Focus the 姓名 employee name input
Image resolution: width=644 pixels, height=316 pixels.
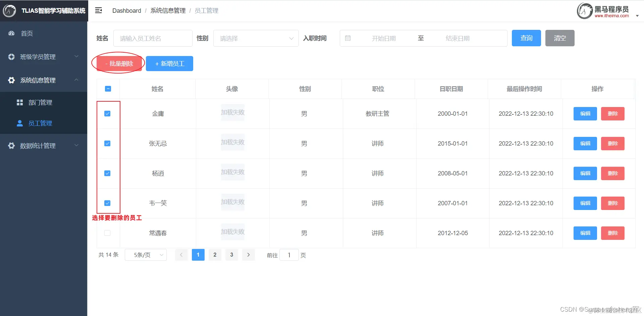tap(153, 38)
